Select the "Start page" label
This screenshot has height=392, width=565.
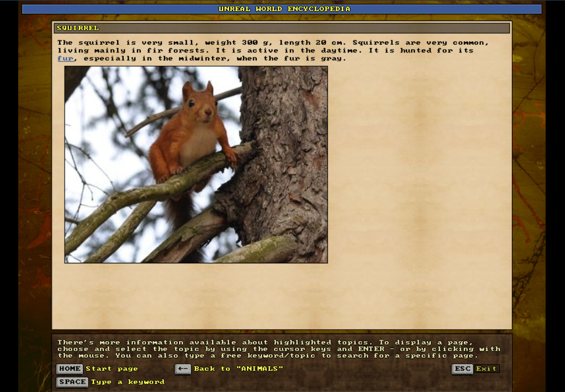coord(112,369)
